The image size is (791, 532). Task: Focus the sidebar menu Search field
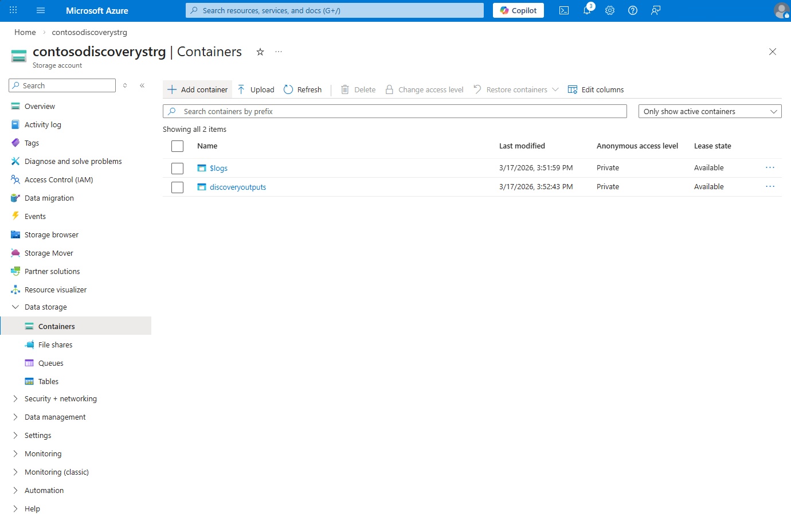[x=62, y=85]
